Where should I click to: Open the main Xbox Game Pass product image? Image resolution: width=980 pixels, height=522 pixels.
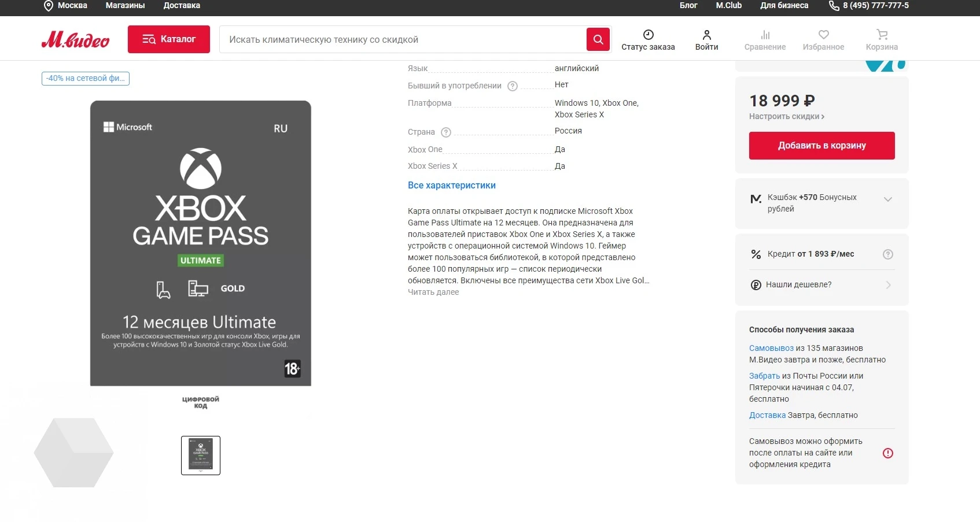[x=201, y=243]
